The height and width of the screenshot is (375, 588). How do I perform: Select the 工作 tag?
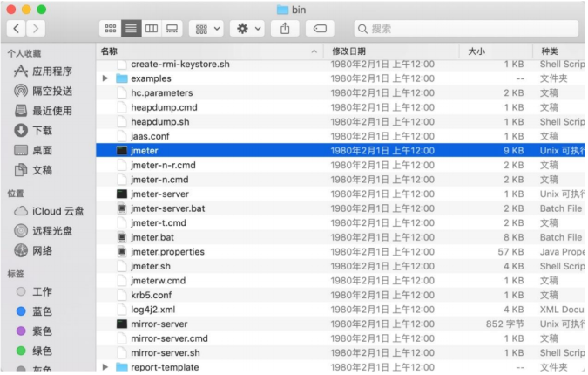click(34, 291)
